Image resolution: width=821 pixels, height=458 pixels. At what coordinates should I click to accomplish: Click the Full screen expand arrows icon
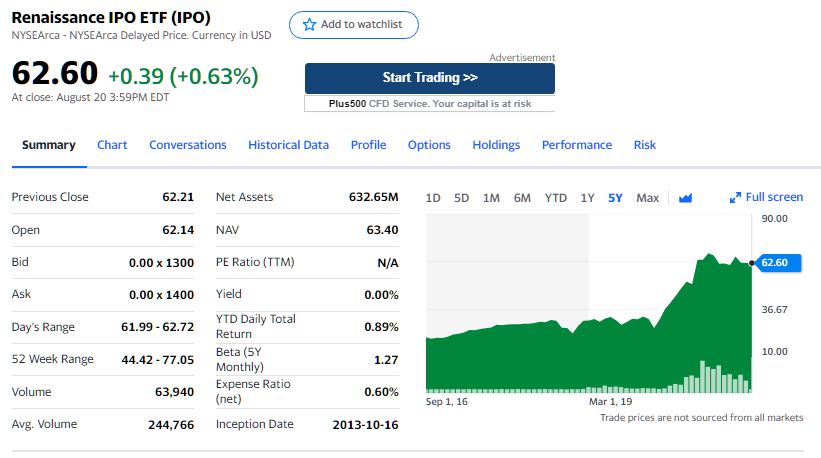(735, 197)
